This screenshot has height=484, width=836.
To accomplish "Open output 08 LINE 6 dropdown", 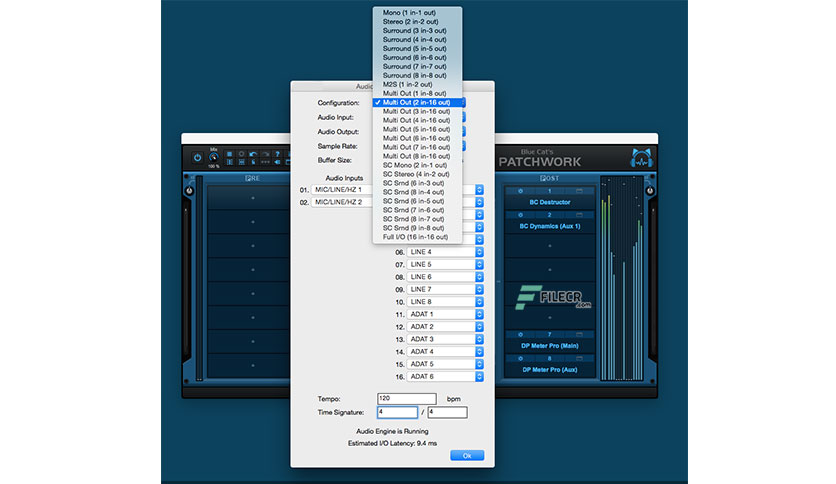I will coord(445,277).
